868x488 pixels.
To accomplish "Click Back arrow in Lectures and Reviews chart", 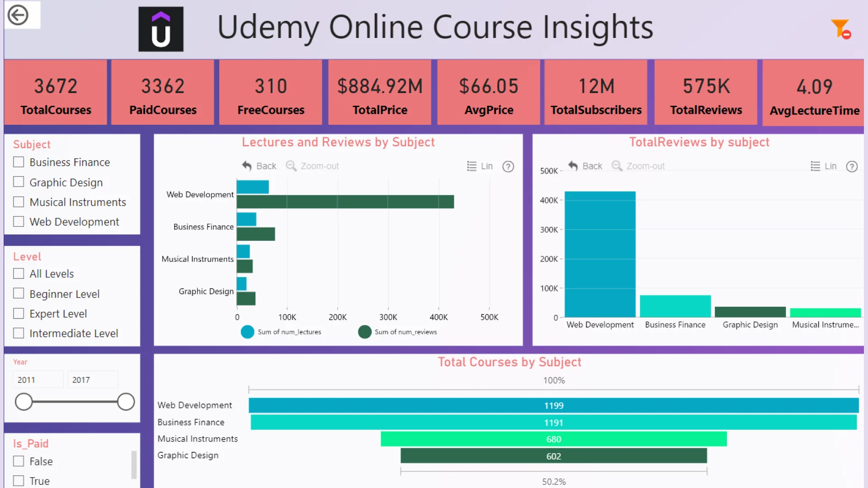I will tap(247, 166).
